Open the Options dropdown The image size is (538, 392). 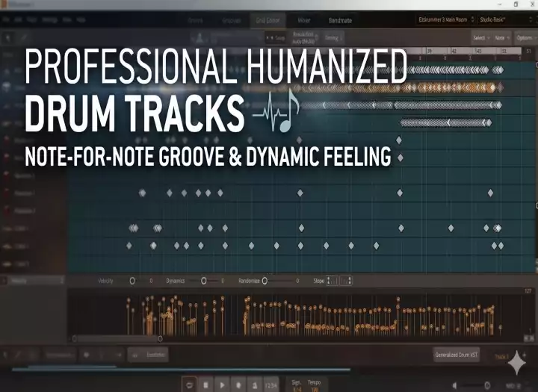pos(526,38)
